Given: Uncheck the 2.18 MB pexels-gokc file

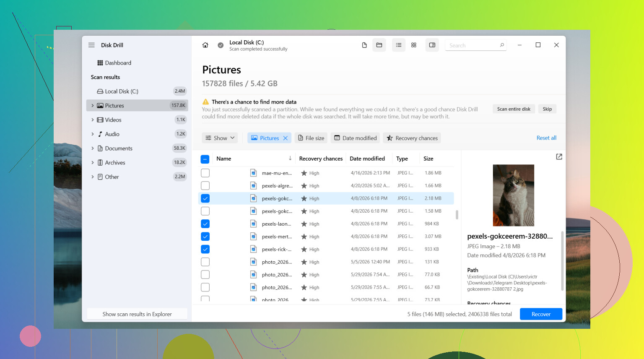Looking at the screenshot, I should click(x=205, y=198).
